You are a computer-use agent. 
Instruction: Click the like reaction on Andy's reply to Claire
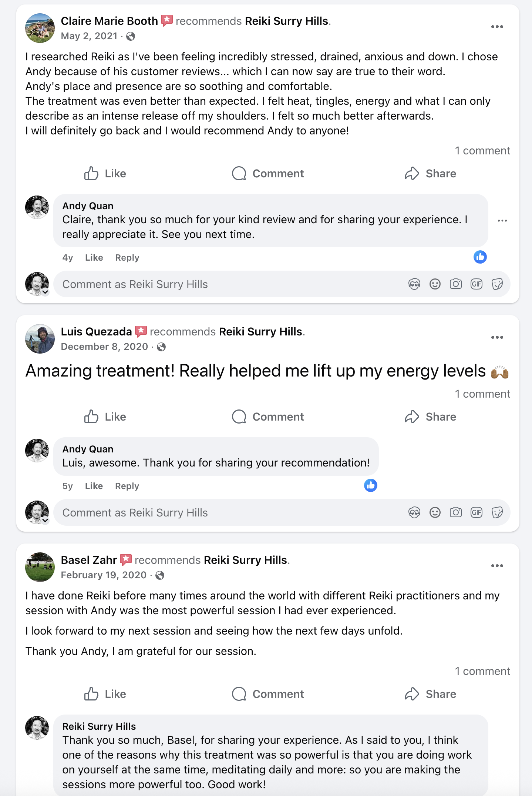pyautogui.click(x=480, y=257)
